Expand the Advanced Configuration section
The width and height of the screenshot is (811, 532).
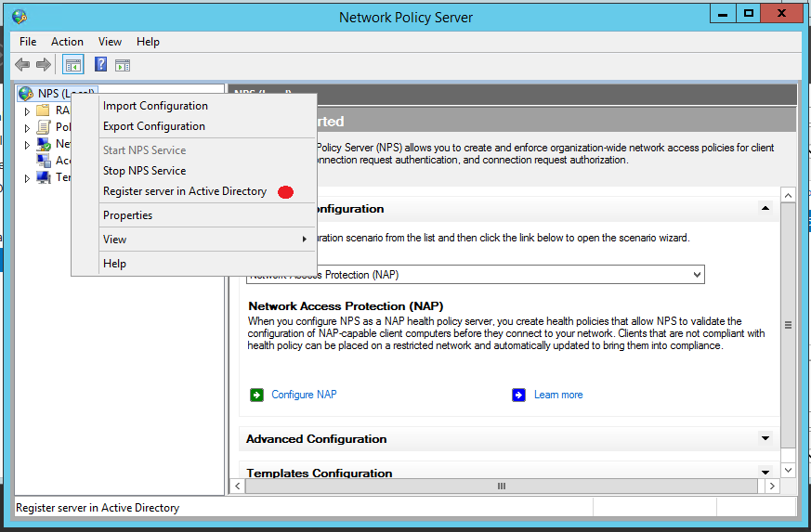(x=765, y=438)
